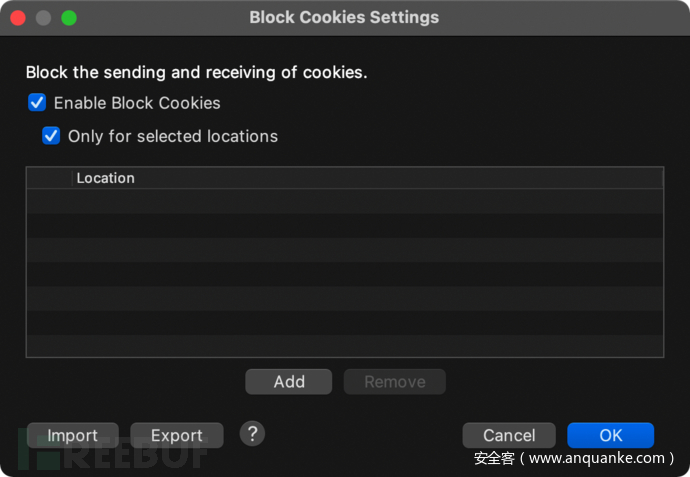Select the second empty row in locations table

click(x=344, y=225)
